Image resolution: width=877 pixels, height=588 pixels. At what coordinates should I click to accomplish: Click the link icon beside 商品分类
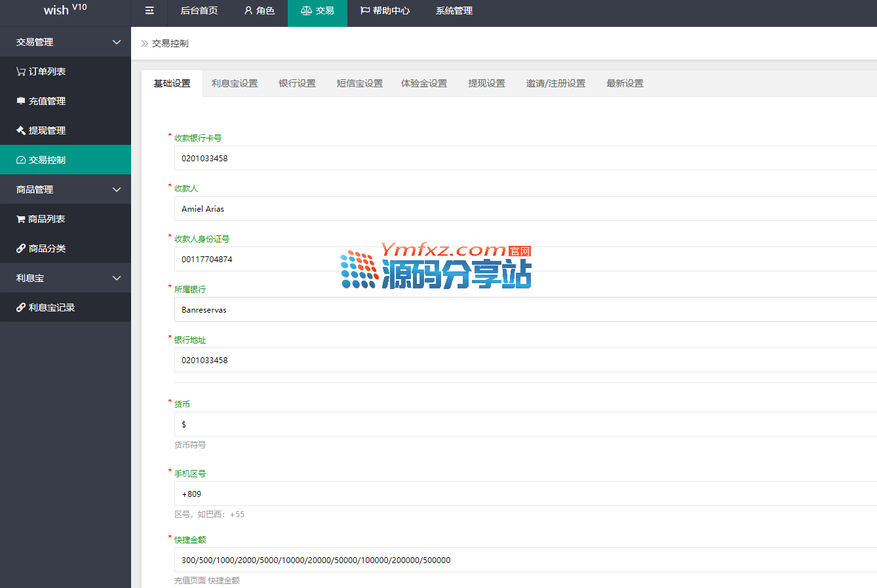(x=21, y=248)
